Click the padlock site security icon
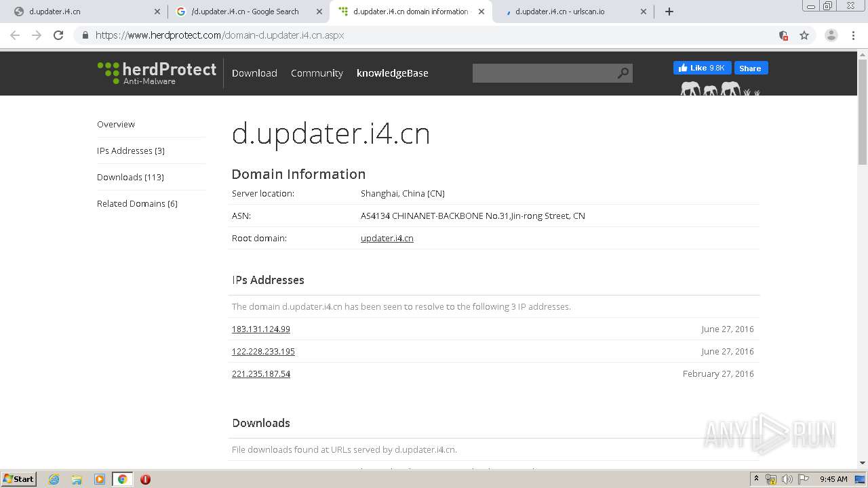 point(85,35)
